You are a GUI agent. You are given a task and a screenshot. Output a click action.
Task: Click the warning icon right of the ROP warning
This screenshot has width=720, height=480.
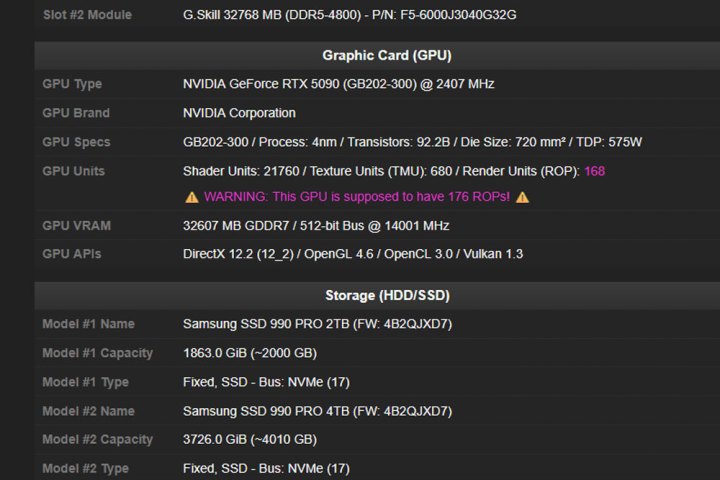(x=522, y=197)
